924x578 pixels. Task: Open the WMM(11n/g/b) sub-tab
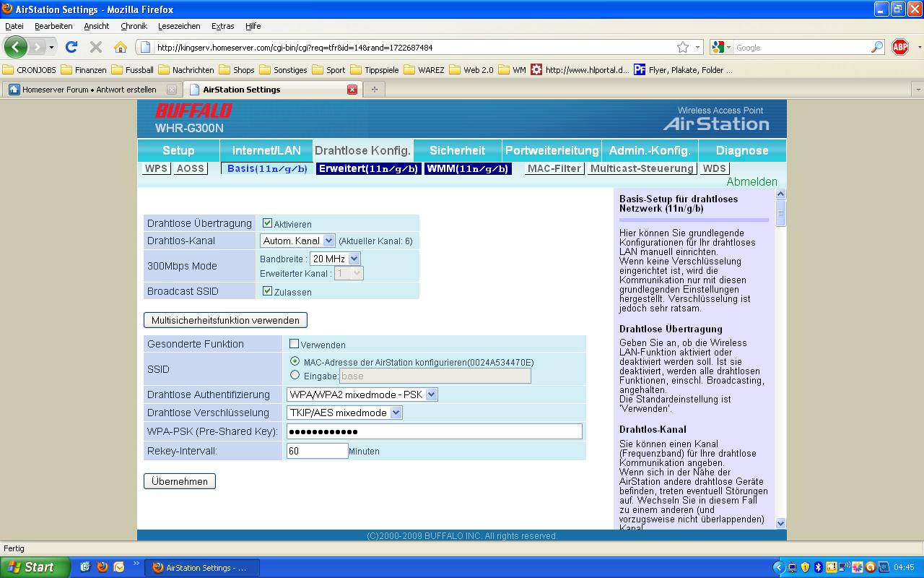468,168
